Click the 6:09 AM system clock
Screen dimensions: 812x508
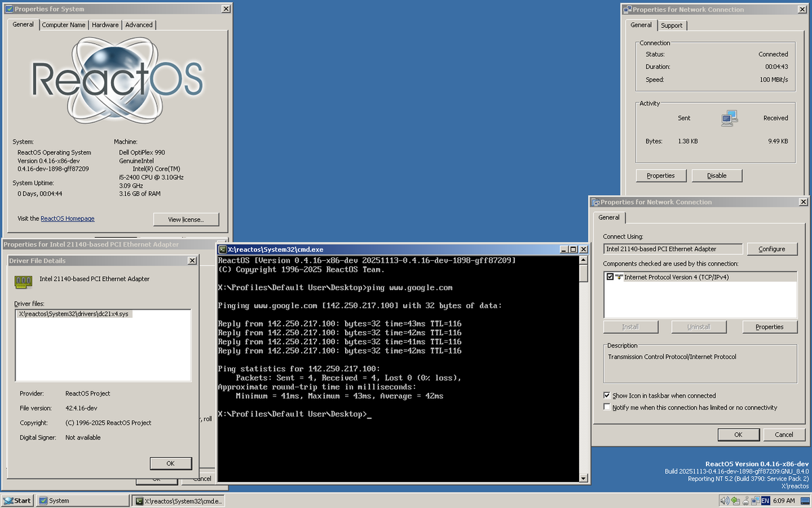tap(784, 501)
